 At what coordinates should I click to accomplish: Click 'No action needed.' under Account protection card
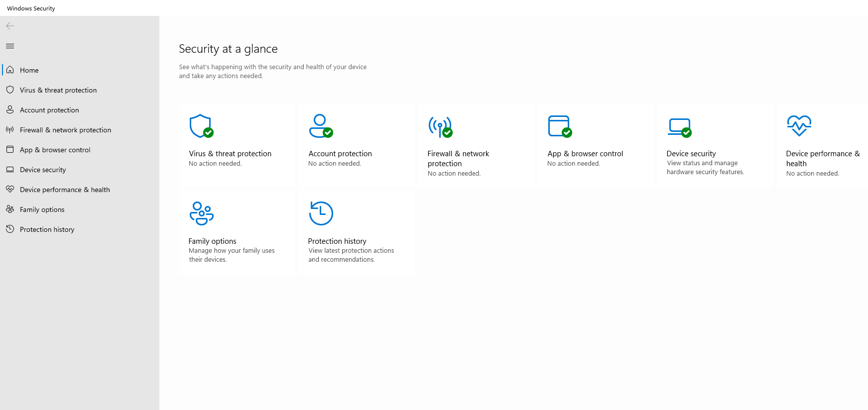click(x=335, y=164)
